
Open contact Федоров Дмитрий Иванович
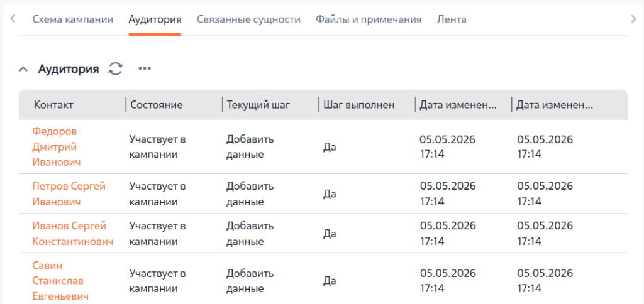56,146
